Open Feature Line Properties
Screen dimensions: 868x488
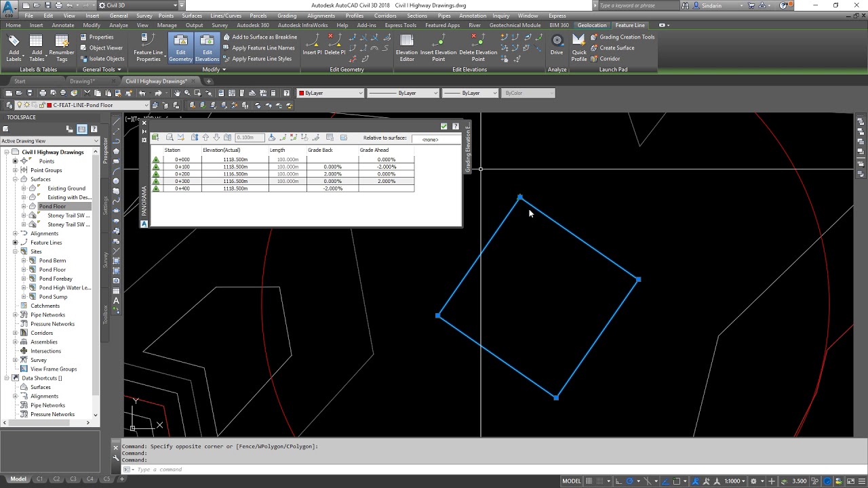[x=148, y=47]
